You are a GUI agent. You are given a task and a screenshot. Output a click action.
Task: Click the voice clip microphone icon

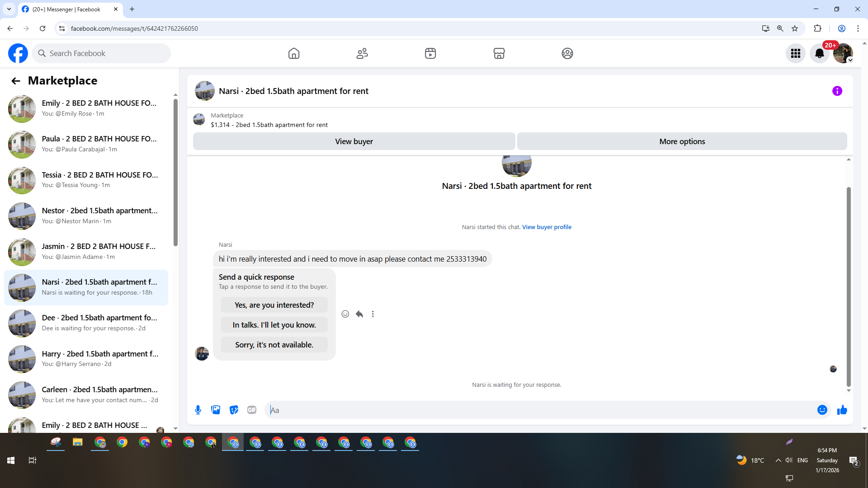coord(198,410)
